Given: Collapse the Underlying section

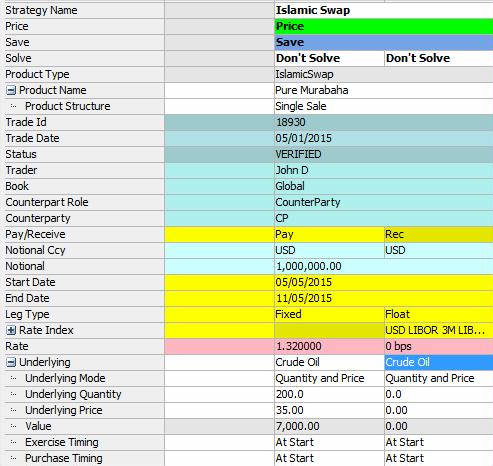Looking at the screenshot, I should [11, 362].
